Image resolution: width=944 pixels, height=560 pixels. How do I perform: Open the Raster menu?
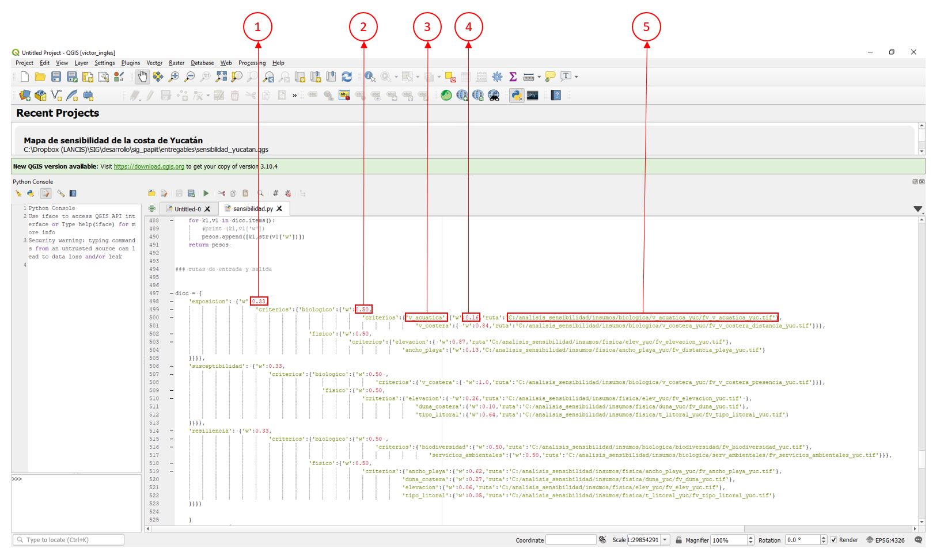point(176,63)
